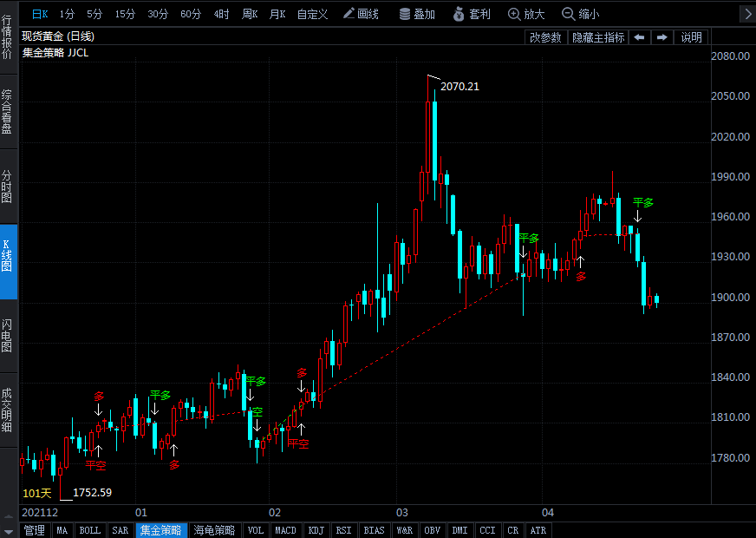The image size is (756, 538).
Task: Open the 月K monthly chart
Action: click(x=277, y=14)
